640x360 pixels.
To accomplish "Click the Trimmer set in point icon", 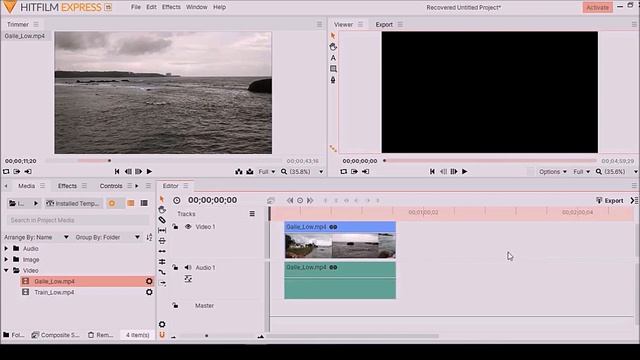I will 17,171.
